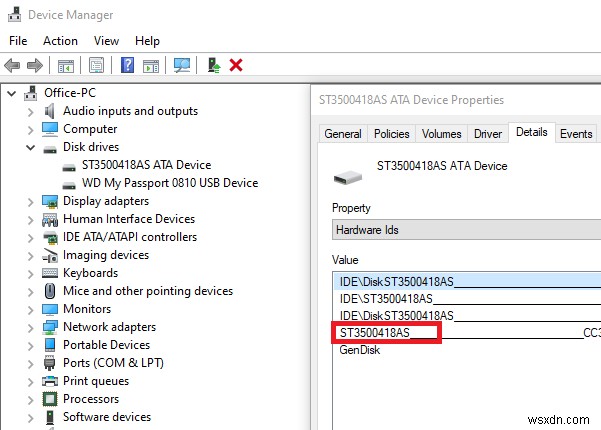Click the Keyboards icon
Viewport: 601px width, 430px height.
[50, 273]
